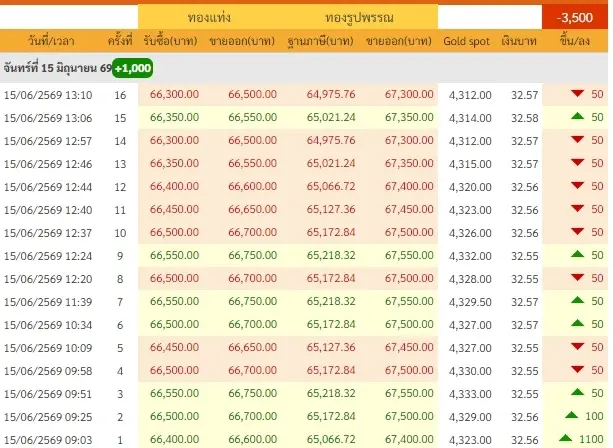The image size is (613, 448).
Task: Click tax base 65,218.32 in row 9
Action: [331, 256]
